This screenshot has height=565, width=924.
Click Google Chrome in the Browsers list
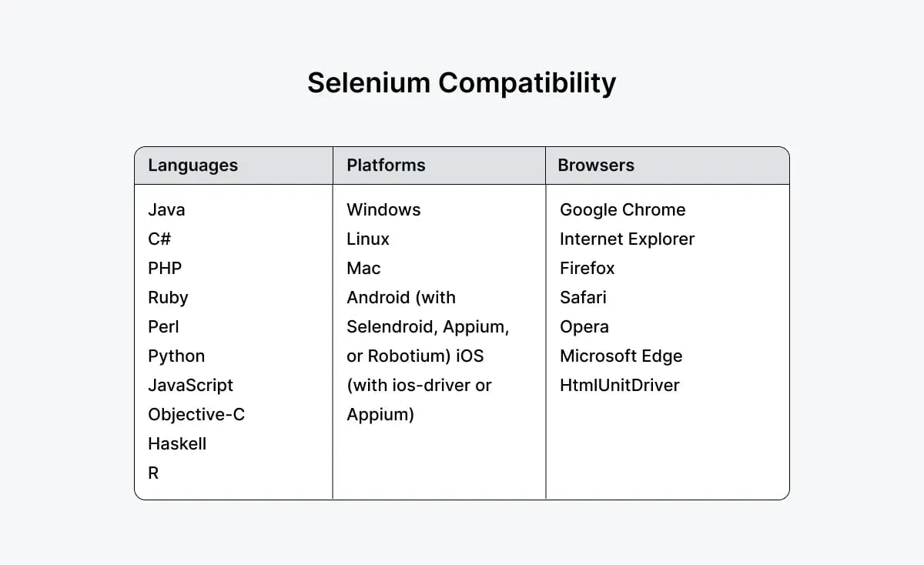pyautogui.click(x=622, y=210)
